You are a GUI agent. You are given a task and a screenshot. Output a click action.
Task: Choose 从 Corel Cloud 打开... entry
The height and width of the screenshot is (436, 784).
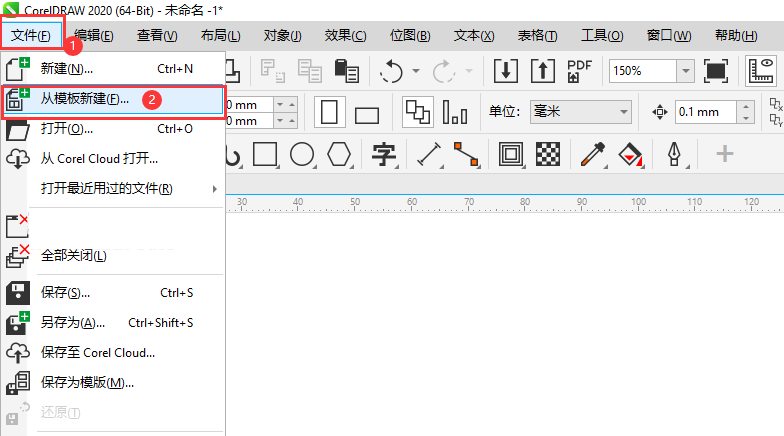(x=113, y=159)
